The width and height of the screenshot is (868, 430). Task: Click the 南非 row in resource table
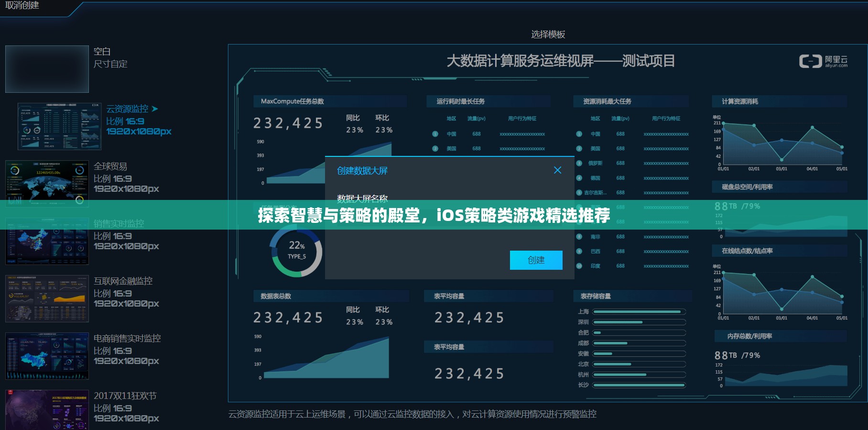pos(632,237)
